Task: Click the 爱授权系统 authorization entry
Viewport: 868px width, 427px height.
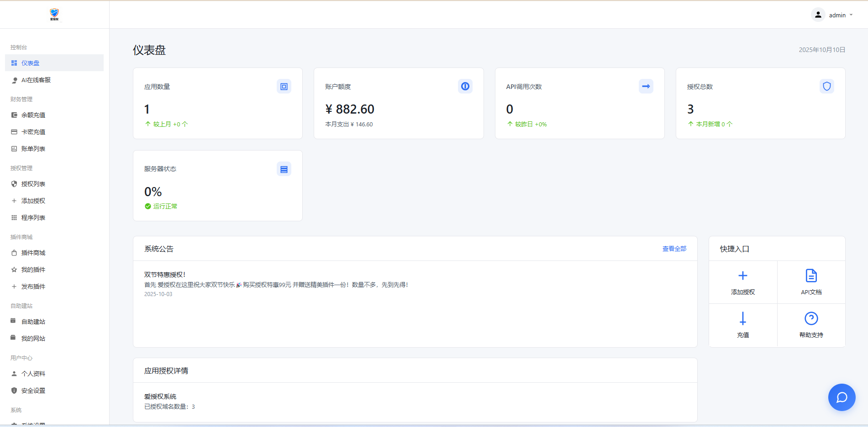Action: [x=160, y=396]
